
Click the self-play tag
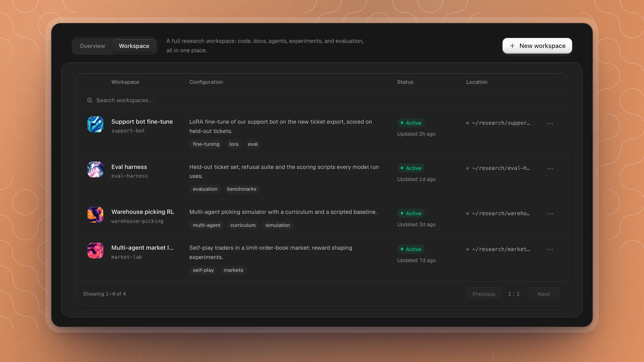[x=203, y=270]
